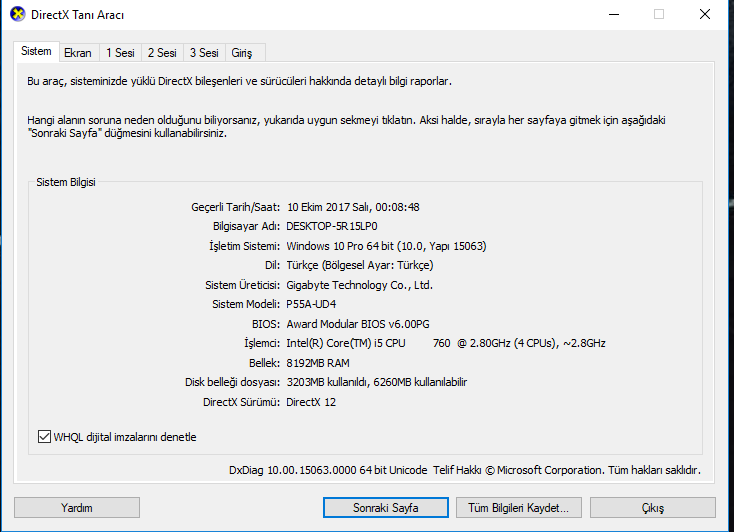
Task: Click the Sistem Modeli label
Action: click(x=246, y=304)
